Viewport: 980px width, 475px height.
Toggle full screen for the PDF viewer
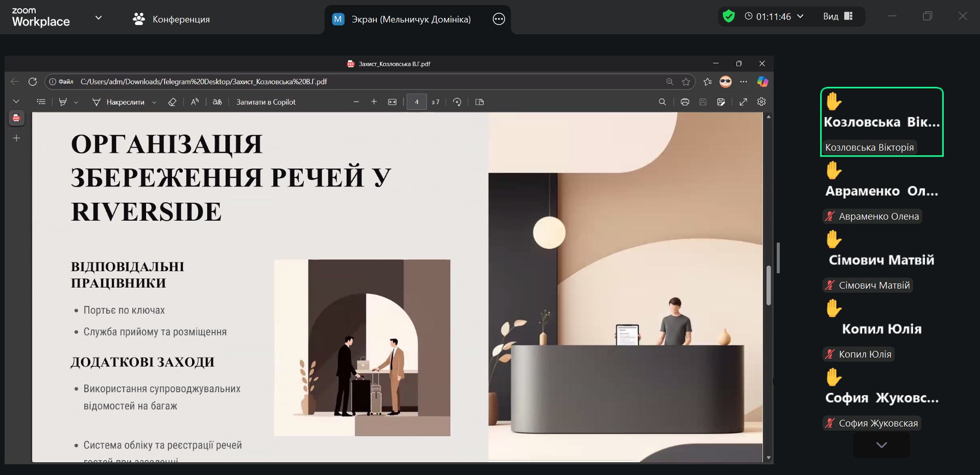coord(744,102)
